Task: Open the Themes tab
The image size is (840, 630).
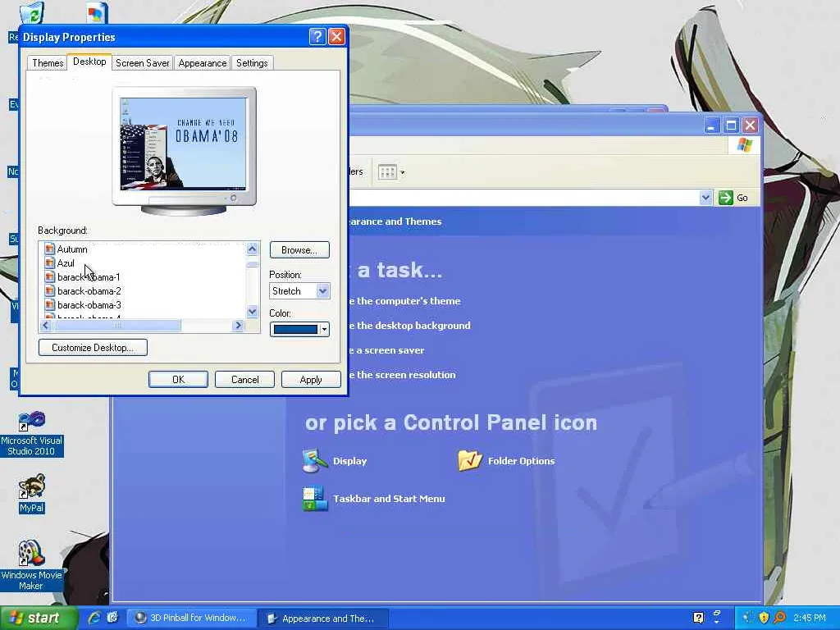Action: coord(48,62)
